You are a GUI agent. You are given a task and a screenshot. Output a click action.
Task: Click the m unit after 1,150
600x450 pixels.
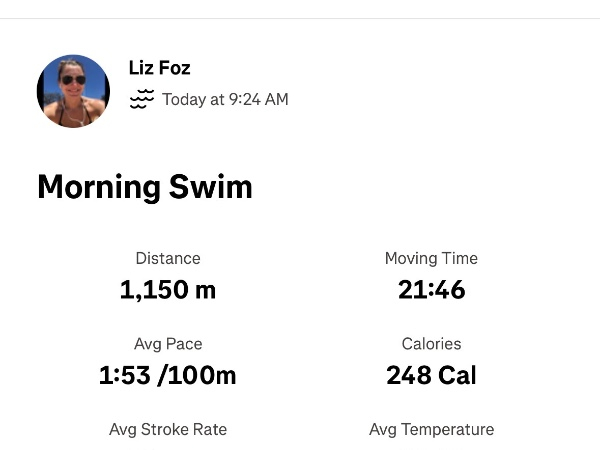pyautogui.click(x=205, y=290)
